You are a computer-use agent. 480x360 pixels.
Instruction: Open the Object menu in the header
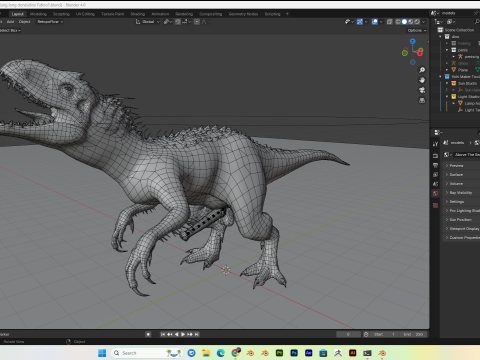[x=24, y=22]
